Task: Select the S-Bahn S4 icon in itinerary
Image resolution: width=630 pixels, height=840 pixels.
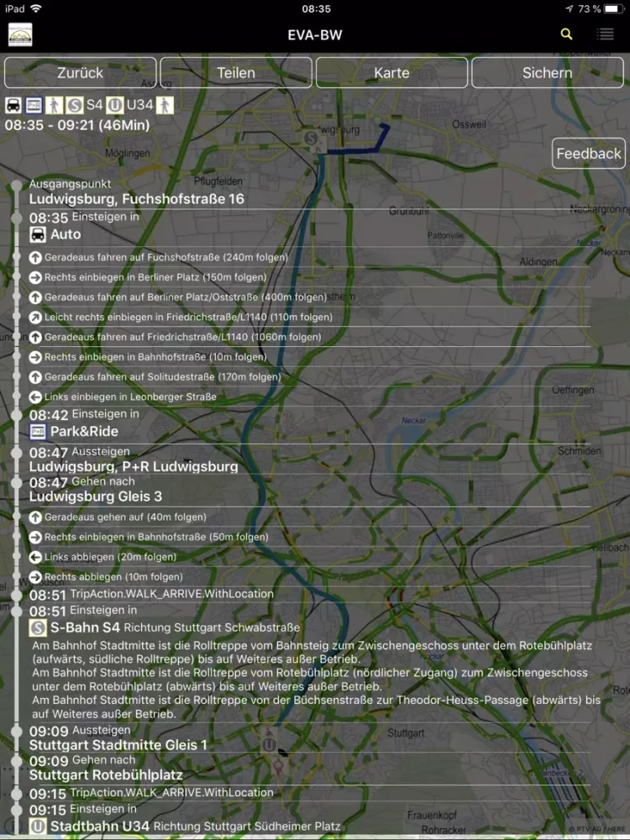Action: 38,627
